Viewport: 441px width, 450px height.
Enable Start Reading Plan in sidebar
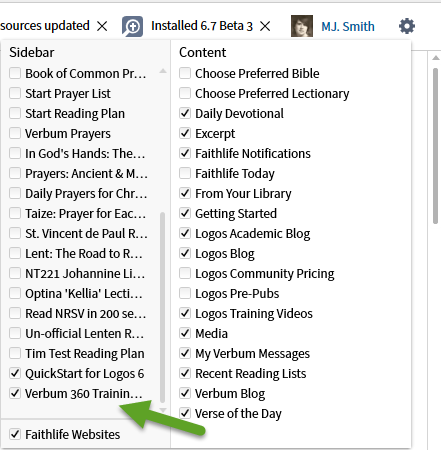point(15,113)
